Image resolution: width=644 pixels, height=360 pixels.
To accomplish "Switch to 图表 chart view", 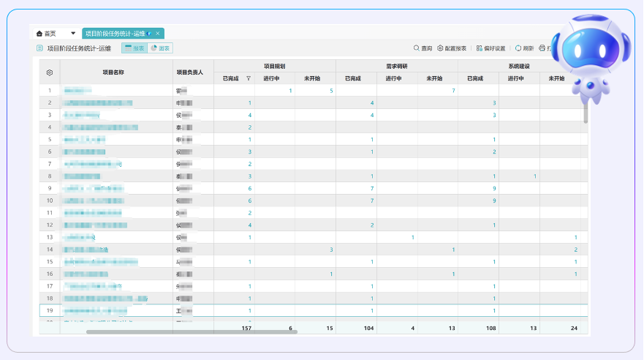I will [x=161, y=48].
